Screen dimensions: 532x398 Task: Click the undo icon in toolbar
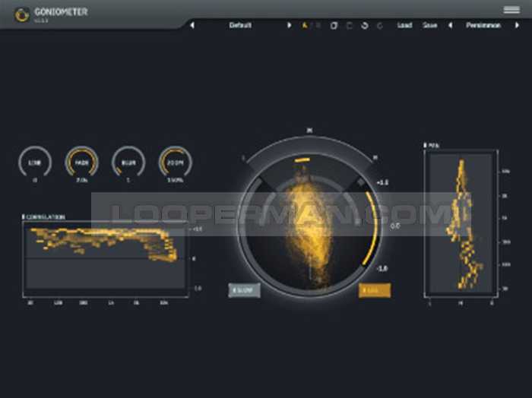[x=364, y=25]
